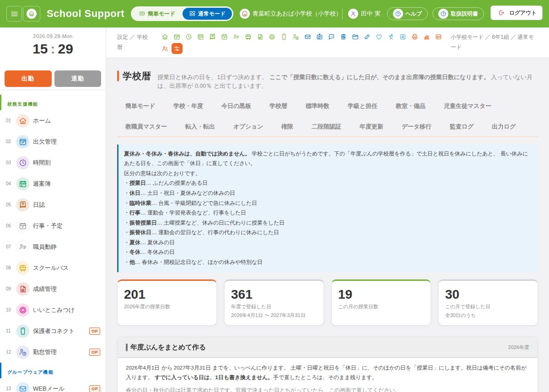The width and height of the screenshot is (549, 392).
Task: Select the printer icon in the top toolbar
Action: click(x=414, y=37)
